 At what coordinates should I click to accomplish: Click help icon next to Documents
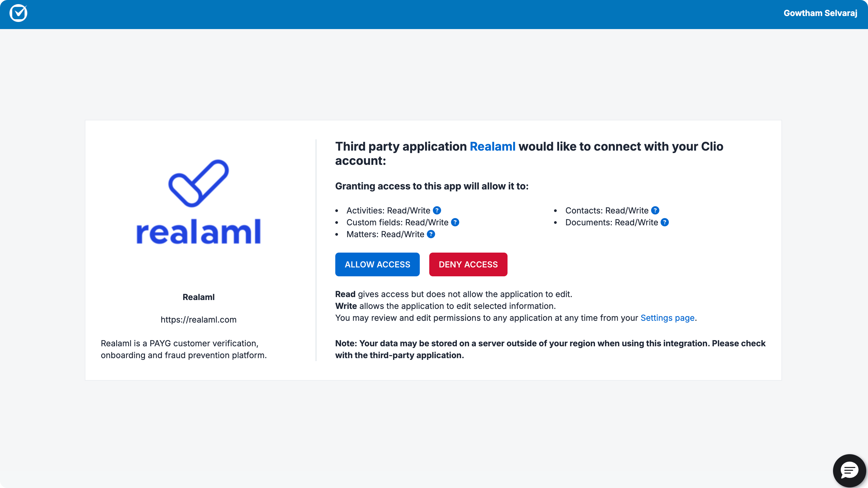coord(664,222)
